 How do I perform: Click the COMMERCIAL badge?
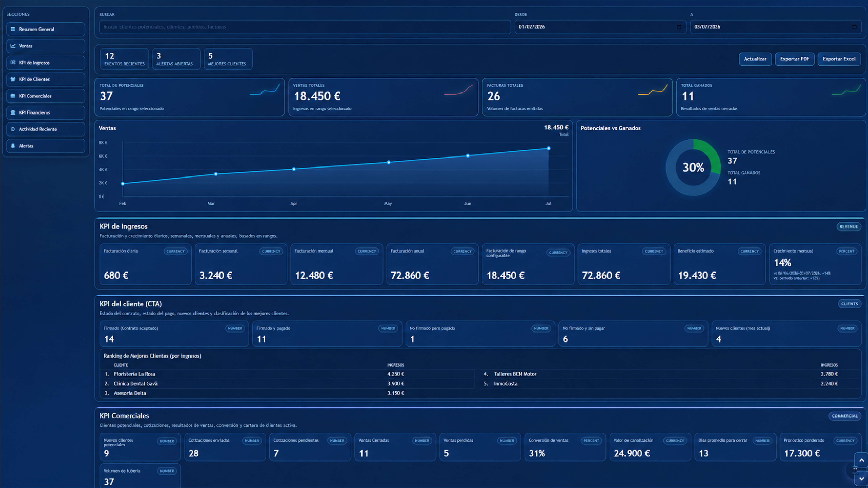coord(845,416)
